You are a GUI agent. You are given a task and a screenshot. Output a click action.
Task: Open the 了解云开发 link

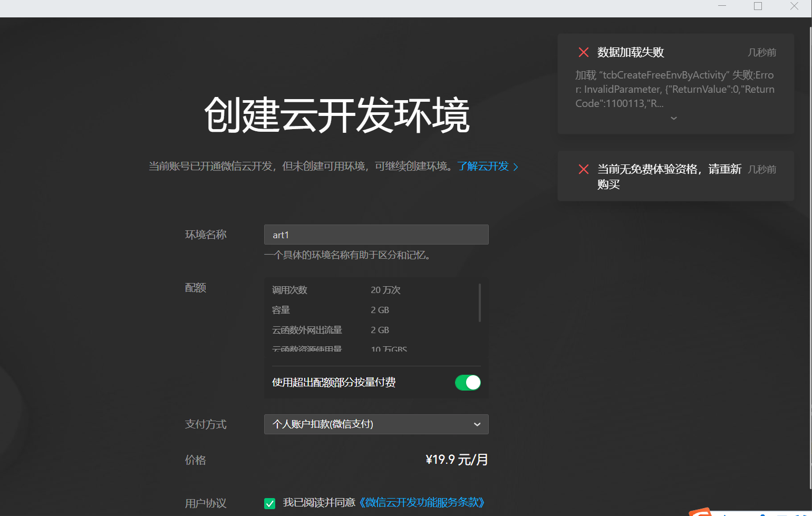[484, 167]
